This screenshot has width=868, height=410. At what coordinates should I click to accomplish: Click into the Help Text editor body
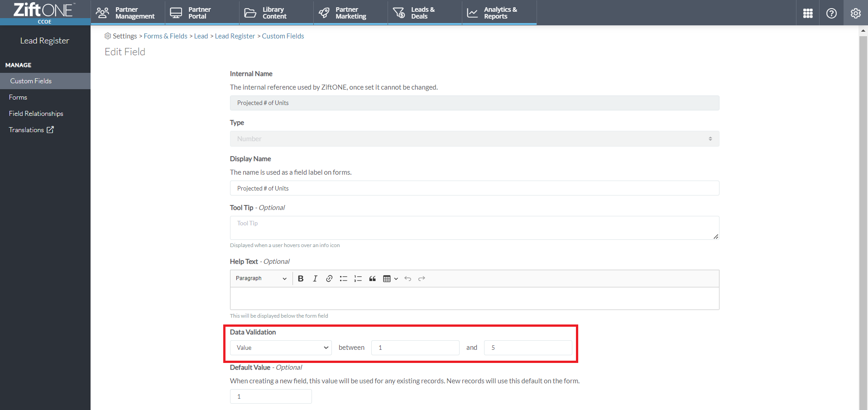point(475,299)
